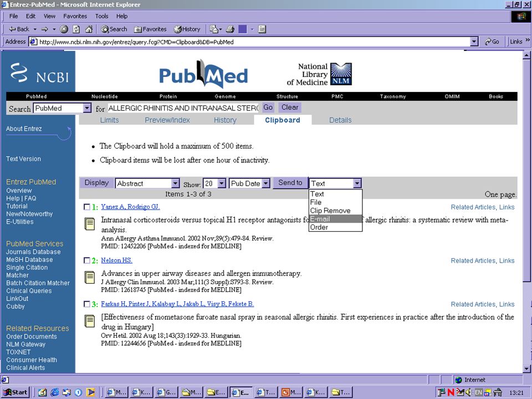Open Nelson HS author link

pos(117,260)
